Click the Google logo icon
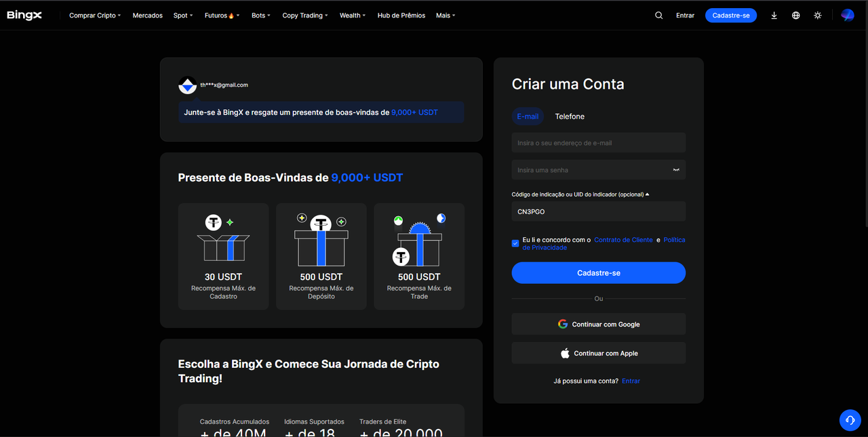Viewport: 868px width, 437px height. (563, 324)
